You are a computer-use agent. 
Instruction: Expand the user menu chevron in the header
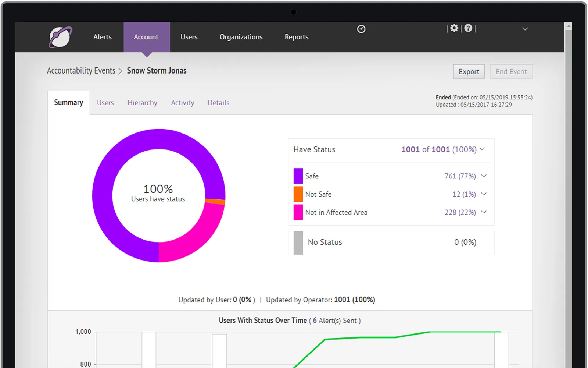[525, 29]
